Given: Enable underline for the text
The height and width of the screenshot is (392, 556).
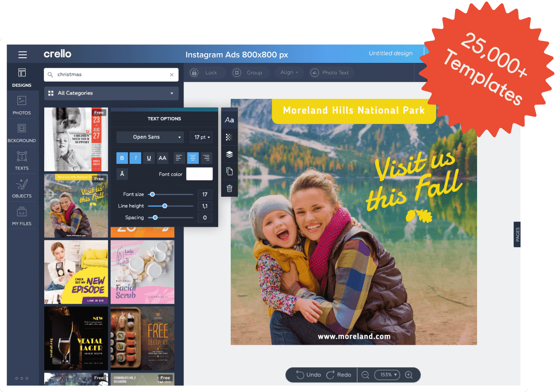Looking at the screenshot, I should (149, 158).
